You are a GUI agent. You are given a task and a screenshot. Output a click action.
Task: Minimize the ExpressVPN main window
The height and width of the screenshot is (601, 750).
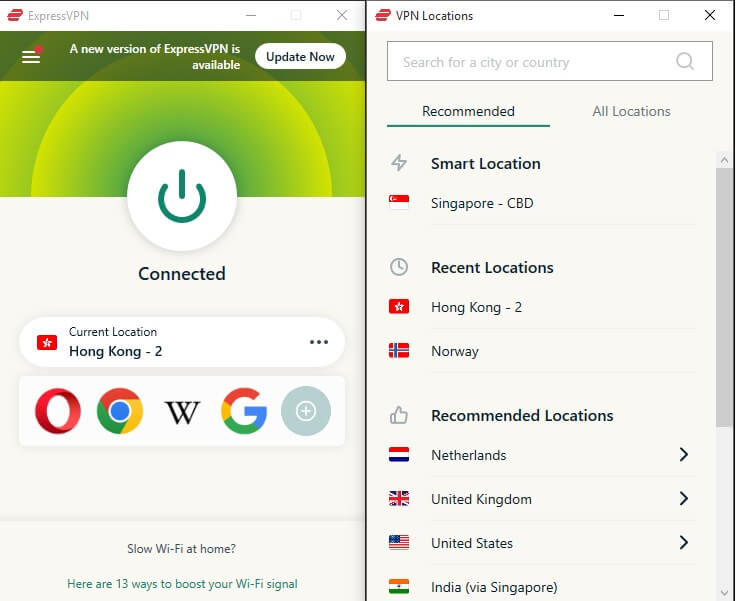point(251,15)
